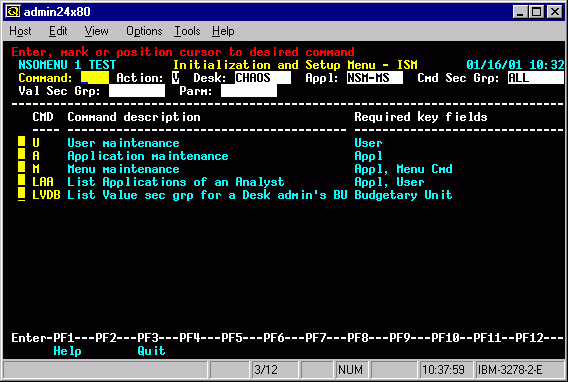The image size is (568, 382).
Task: Click 'List Value sec grp for a Desk admin's BU'
Action: [207, 195]
